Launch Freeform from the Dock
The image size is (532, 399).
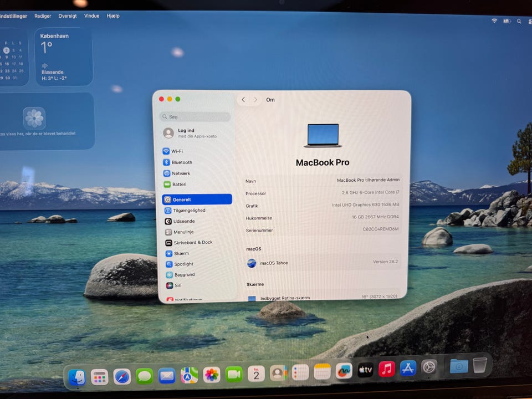pos(344,371)
